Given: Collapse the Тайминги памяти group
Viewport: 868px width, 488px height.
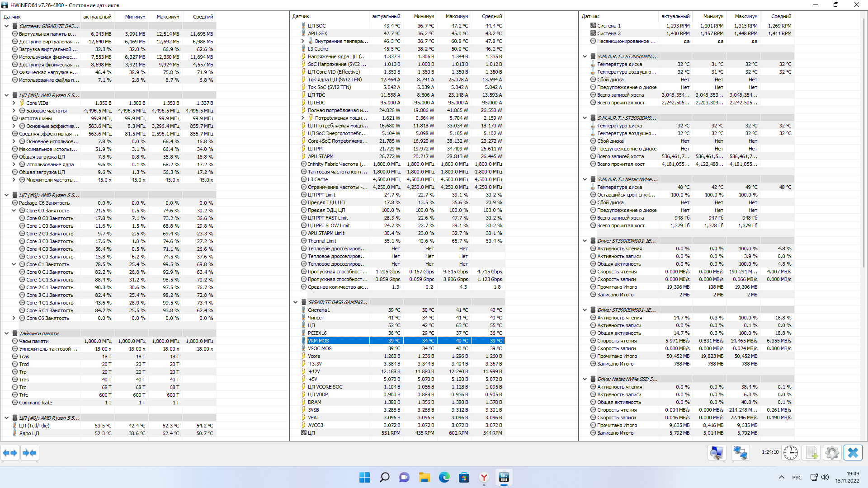Looking at the screenshot, I should (6, 333).
